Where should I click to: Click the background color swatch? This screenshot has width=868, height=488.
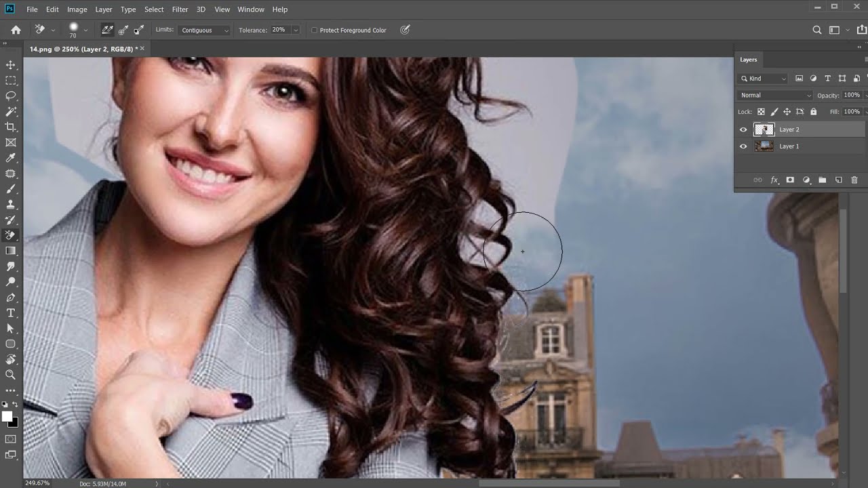[x=14, y=423]
